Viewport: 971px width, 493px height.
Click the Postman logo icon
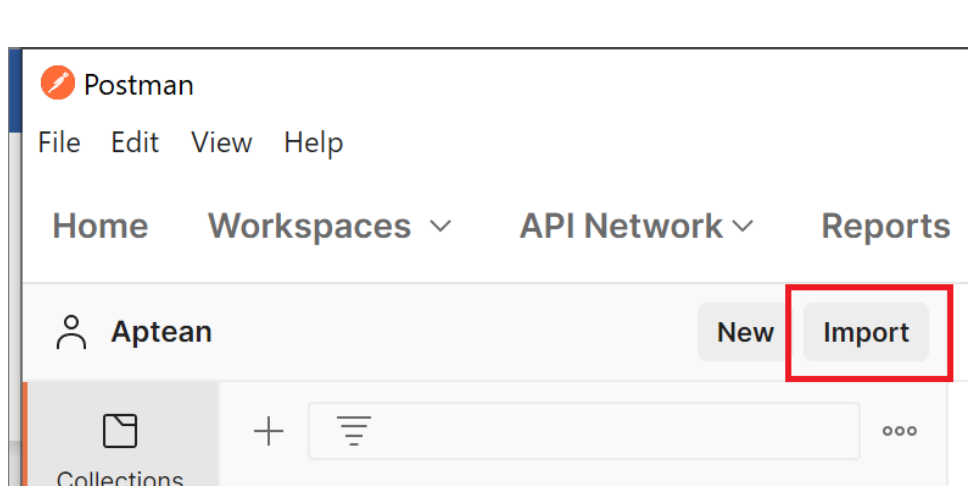click(57, 84)
